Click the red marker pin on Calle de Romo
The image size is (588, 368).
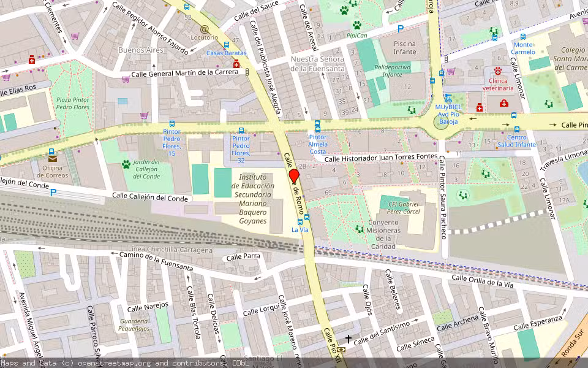tap(294, 176)
